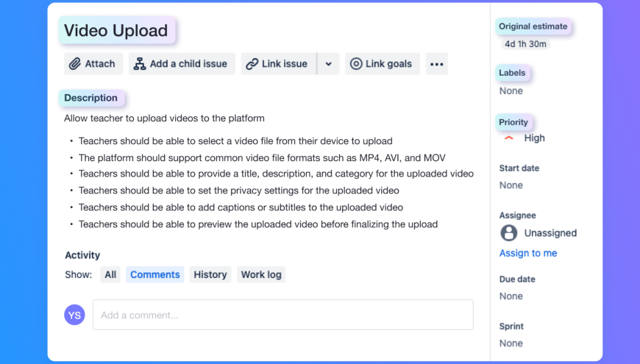Image resolution: width=640 pixels, height=364 pixels.
Task: Click the Link goals target icon
Action: tap(357, 64)
